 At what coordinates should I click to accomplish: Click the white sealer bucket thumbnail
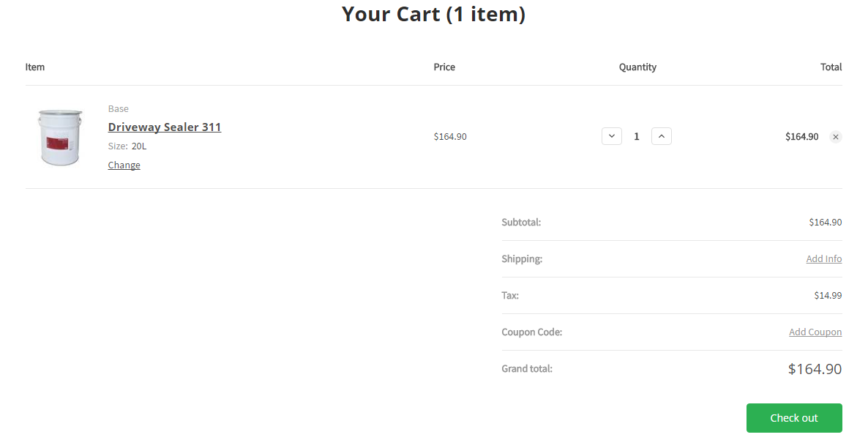(59, 137)
